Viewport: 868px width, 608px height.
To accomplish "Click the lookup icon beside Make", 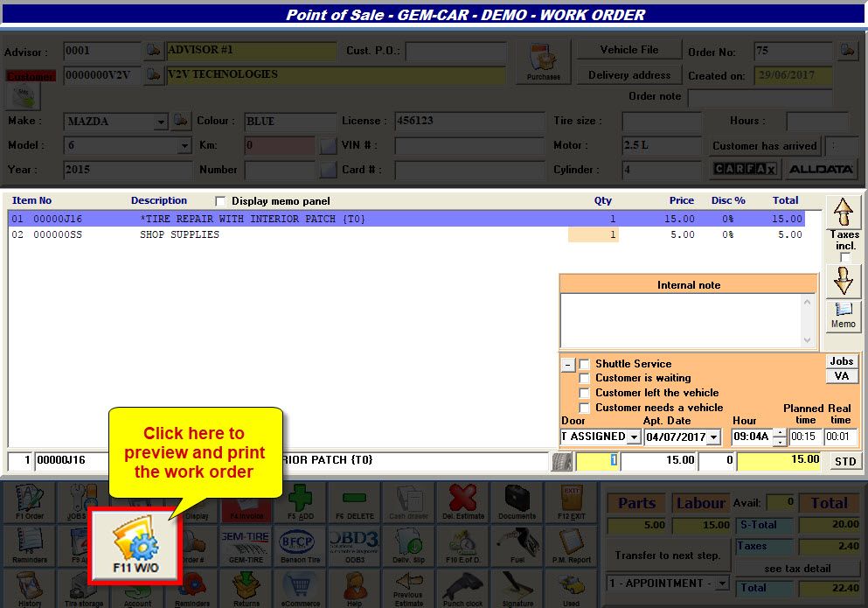I will 180,120.
